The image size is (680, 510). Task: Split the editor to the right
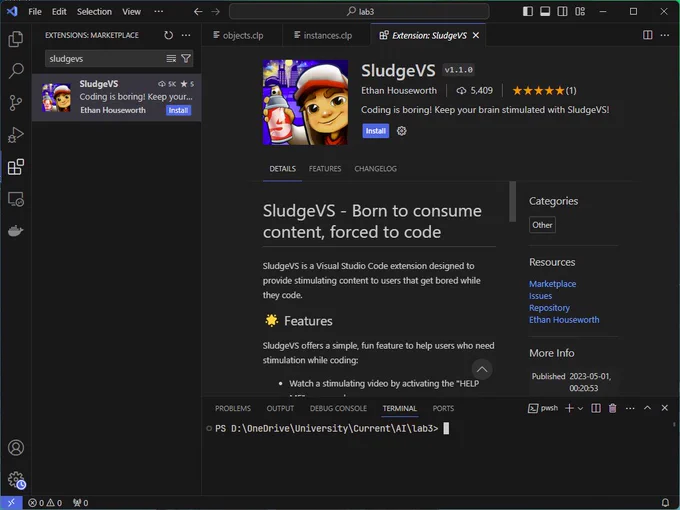pos(647,35)
